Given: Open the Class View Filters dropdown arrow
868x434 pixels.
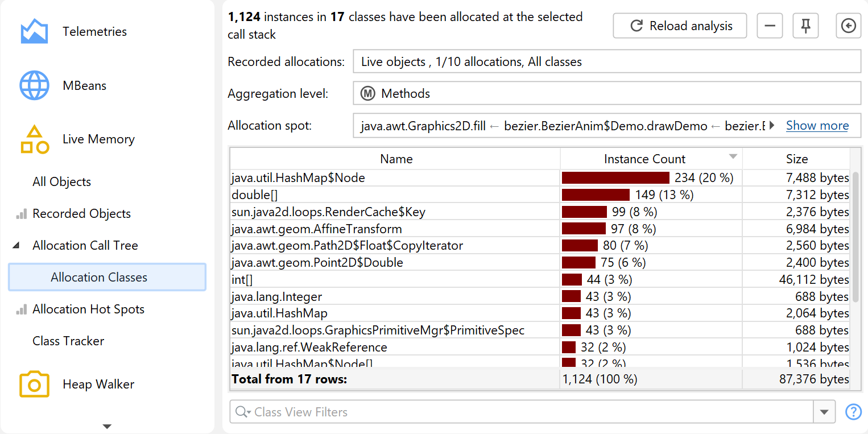Looking at the screenshot, I should click(825, 412).
